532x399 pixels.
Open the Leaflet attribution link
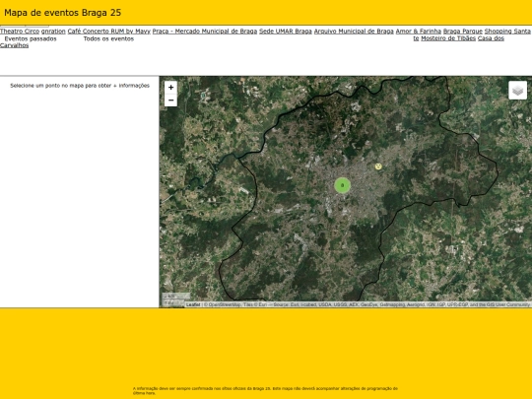(x=193, y=304)
